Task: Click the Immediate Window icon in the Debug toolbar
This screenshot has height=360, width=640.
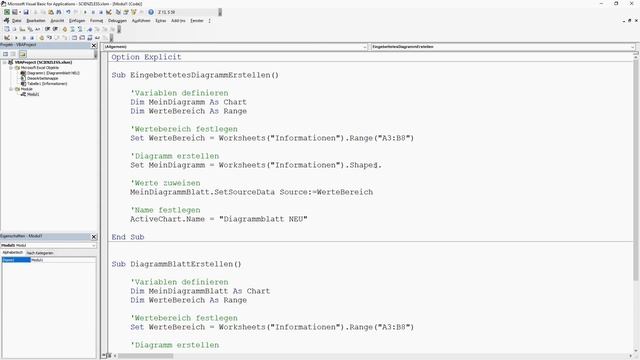Action: point(82,38)
